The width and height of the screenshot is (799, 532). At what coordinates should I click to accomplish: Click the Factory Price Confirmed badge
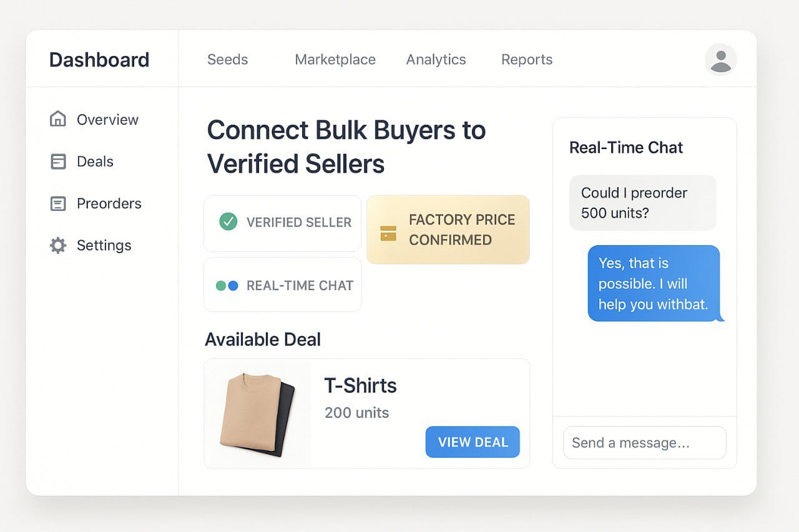(448, 230)
